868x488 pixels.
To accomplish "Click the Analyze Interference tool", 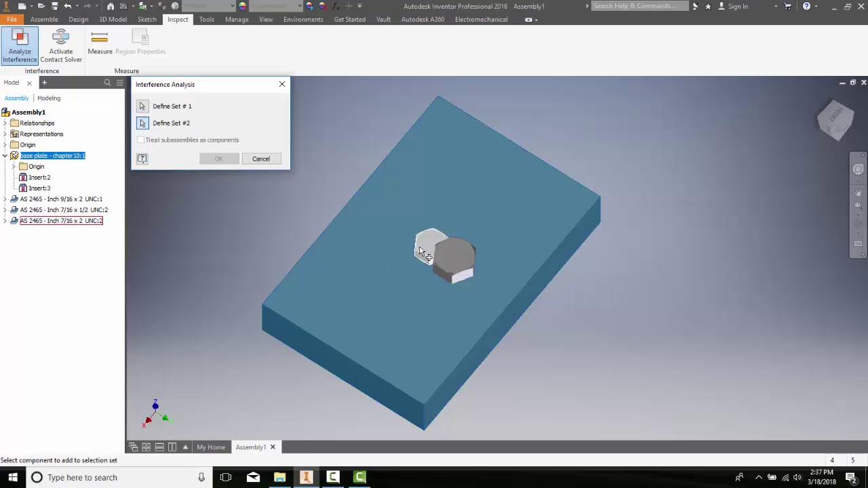I will click(x=20, y=46).
